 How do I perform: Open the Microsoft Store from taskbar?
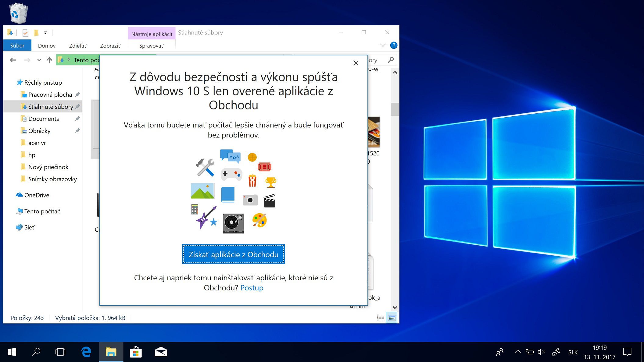[136, 352]
